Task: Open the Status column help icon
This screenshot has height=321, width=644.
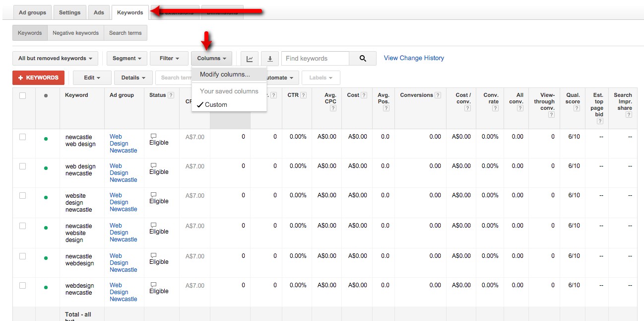Action: tap(171, 95)
